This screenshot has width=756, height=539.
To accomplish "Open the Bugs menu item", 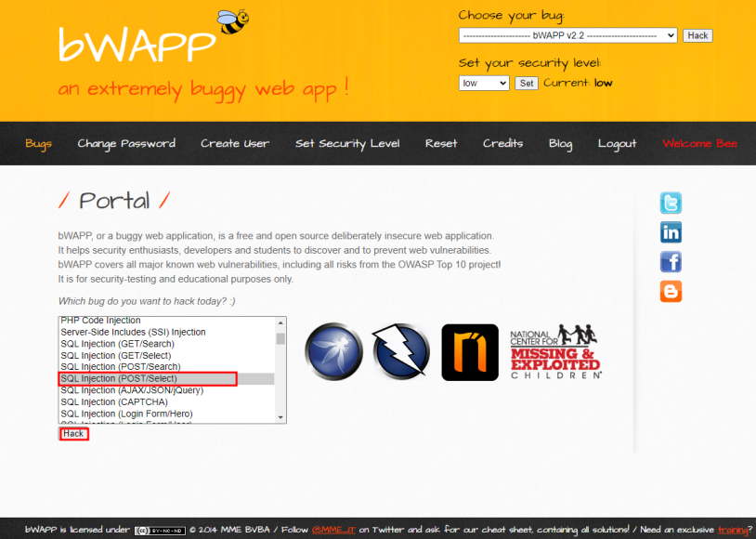I will pos(39,143).
